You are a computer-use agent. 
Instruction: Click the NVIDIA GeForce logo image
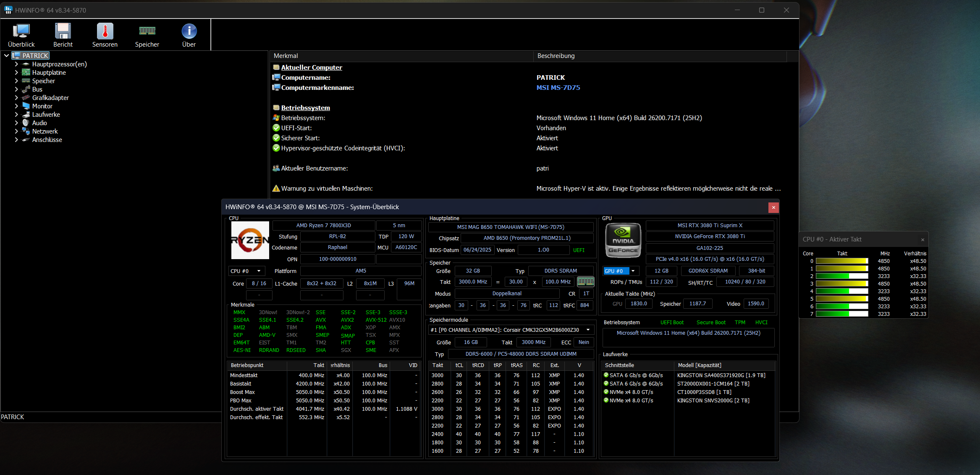623,241
